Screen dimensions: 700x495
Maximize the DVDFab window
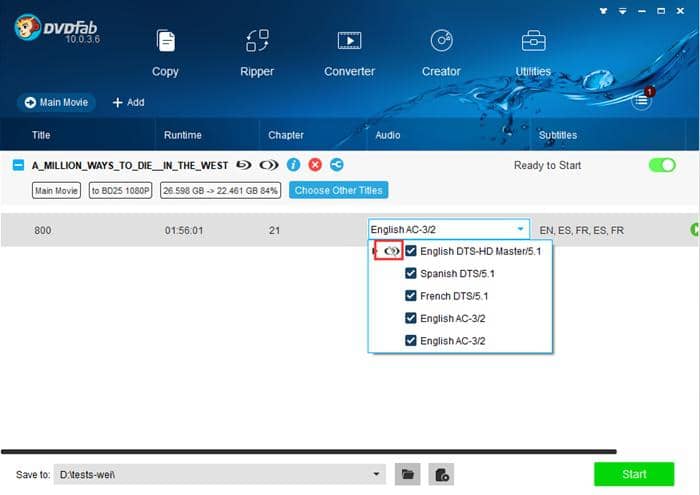(x=661, y=11)
